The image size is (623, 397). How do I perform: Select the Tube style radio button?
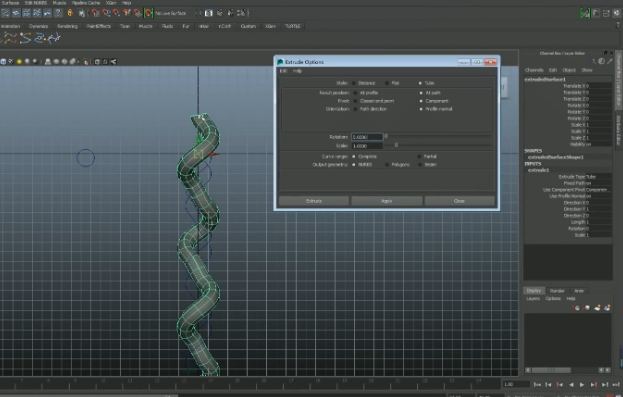click(420, 83)
